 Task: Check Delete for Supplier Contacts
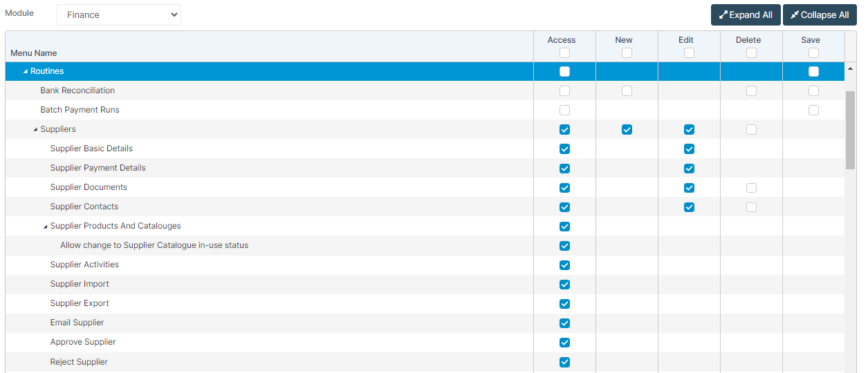click(x=751, y=207)
